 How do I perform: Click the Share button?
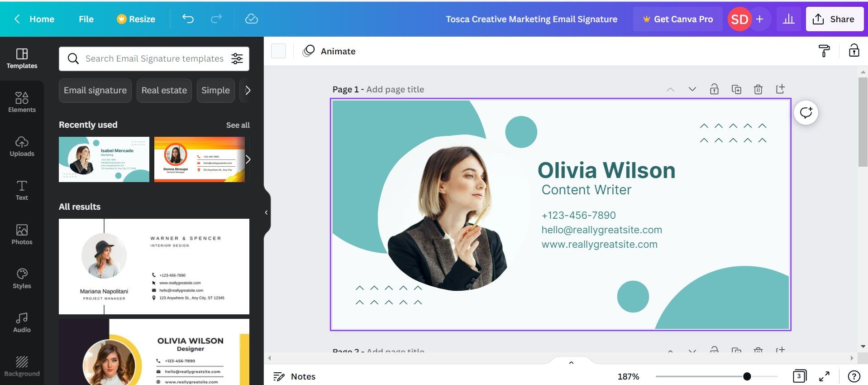835,19
